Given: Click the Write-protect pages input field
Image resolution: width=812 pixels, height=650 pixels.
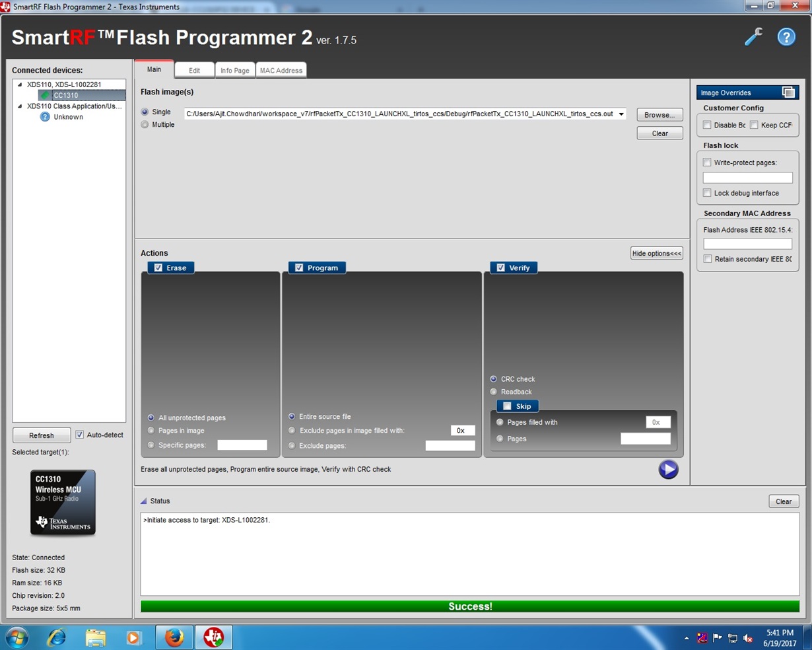Looking at the screenshot, I should [747, 178].
